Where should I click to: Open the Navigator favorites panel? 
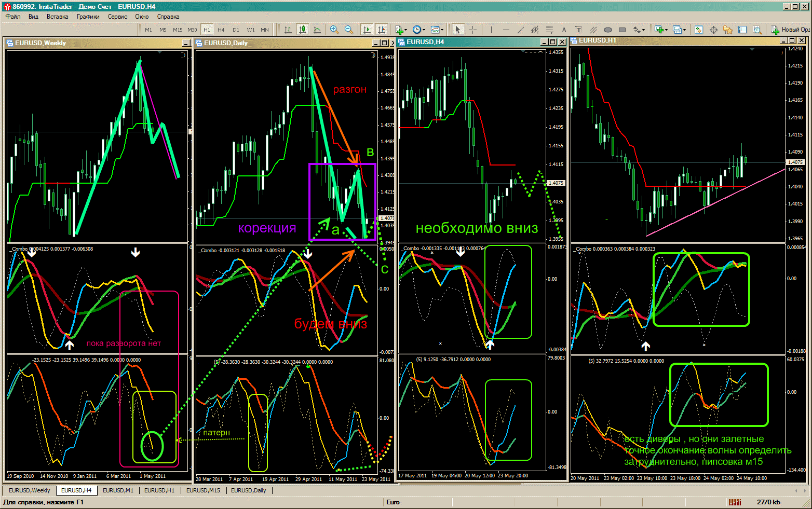tap(728, 30)
